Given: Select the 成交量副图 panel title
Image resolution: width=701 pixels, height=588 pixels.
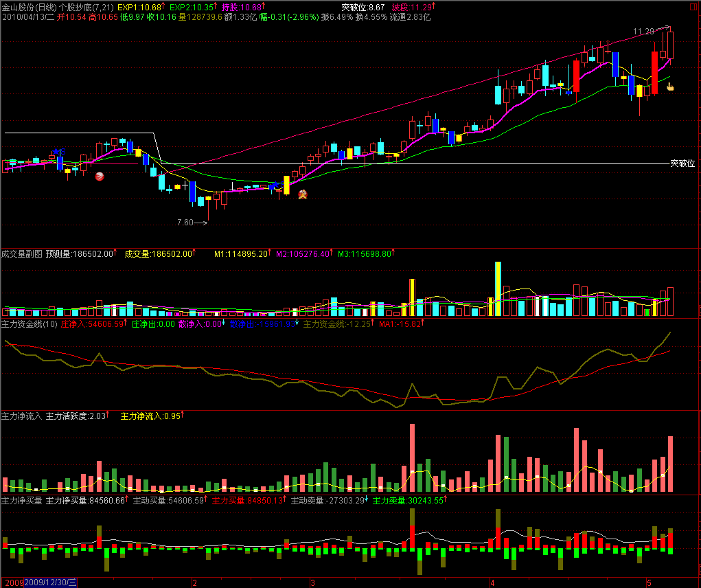Looking at the screenshot, I should pos(22,253).
